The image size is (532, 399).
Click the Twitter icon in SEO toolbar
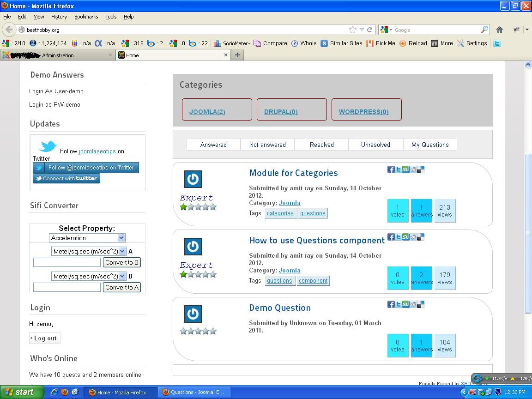(x=497, y=43)
